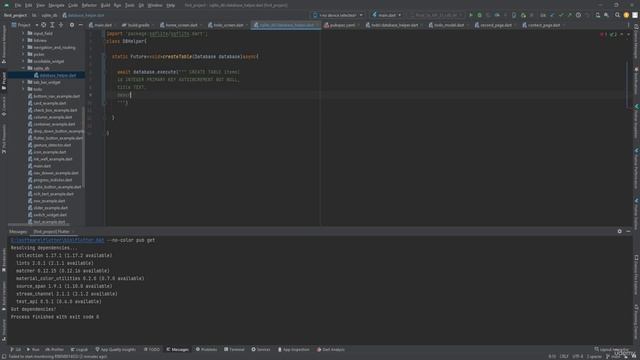Open the Help menu

pyautogui.click(x=171, y=5)
